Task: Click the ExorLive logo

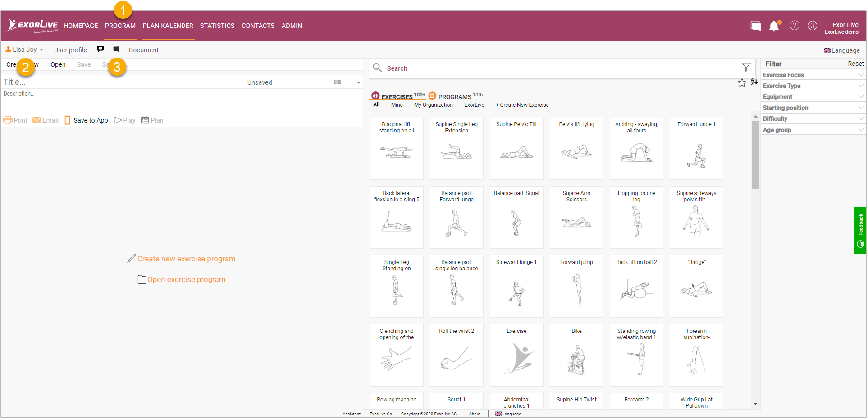Action: tap(32, 26)
